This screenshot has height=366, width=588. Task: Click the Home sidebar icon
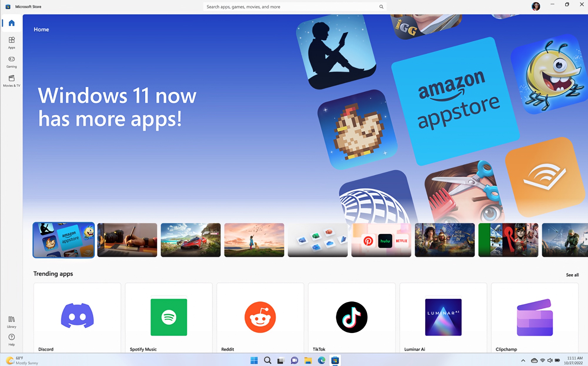point(11,23)
